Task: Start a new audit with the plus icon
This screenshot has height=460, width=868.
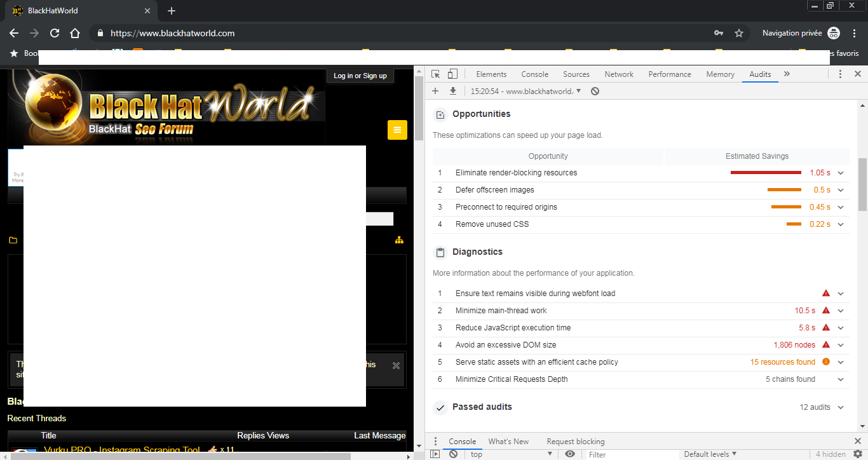Action: (435, 91)
